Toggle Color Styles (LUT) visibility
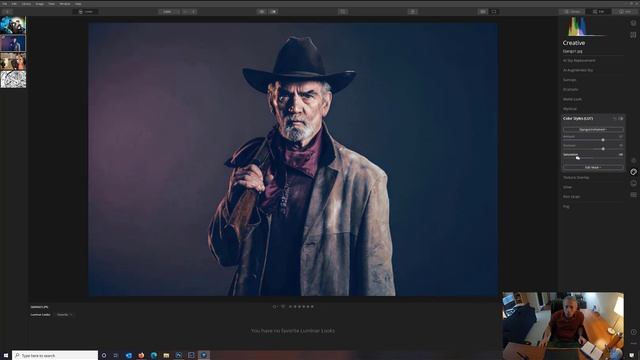 (x=621, y=118)
